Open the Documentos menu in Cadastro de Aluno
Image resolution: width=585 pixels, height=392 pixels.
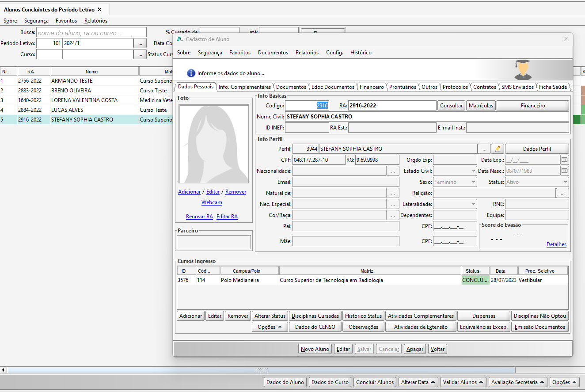pyautogui.click(x=273, y=53)
